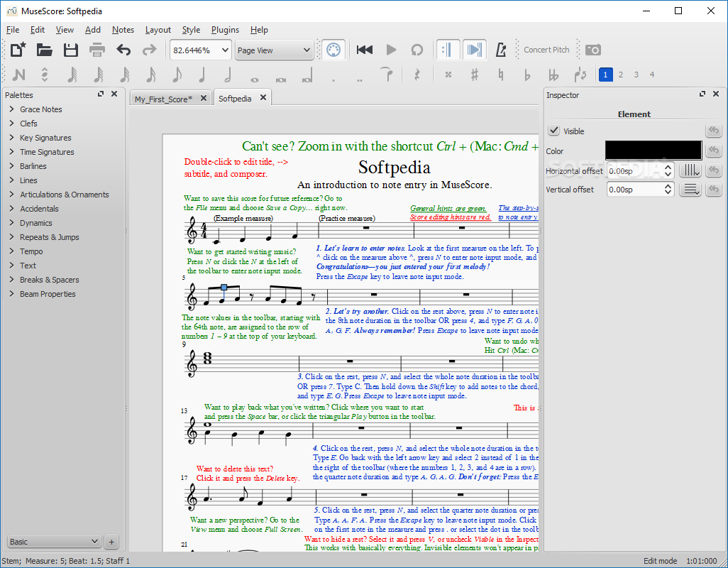This screenshot has height=568, width=728.
Task: Apply natural accidental
Action: coord(500,75)
